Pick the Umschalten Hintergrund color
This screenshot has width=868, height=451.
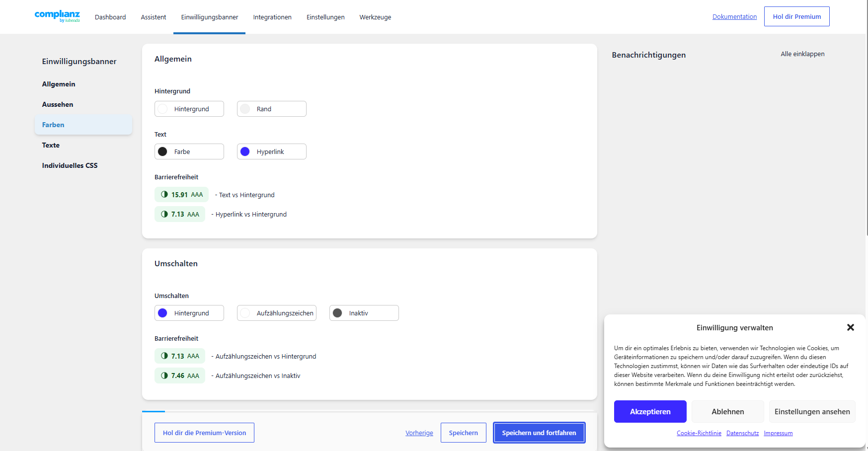pos(189,313)
